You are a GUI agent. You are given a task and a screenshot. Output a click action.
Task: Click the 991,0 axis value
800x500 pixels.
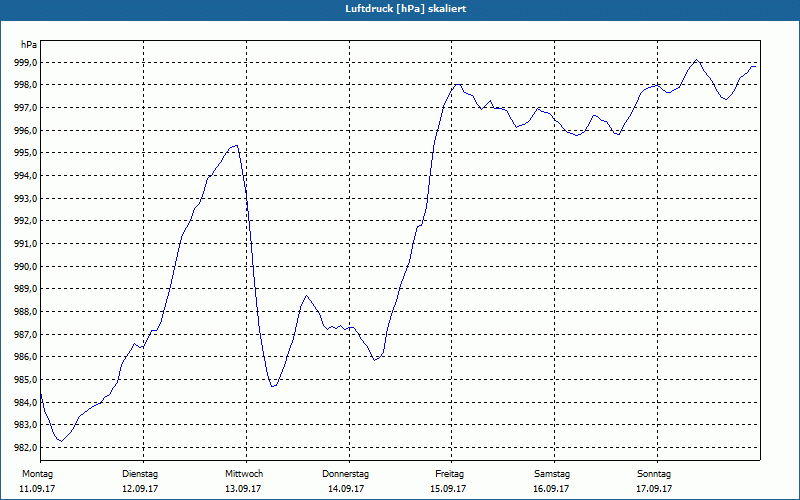coord(28,244)
